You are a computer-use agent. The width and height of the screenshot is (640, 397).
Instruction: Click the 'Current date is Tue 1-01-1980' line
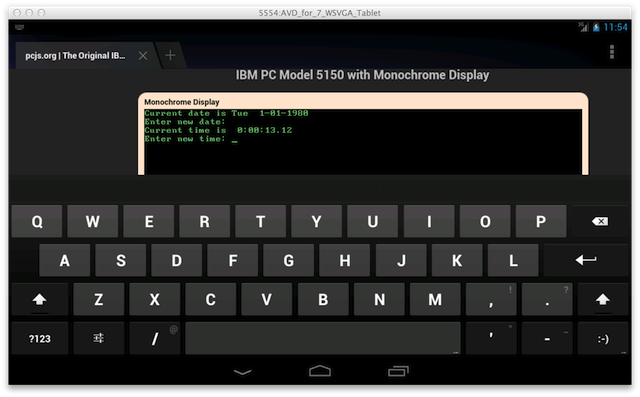click(226, 113)
